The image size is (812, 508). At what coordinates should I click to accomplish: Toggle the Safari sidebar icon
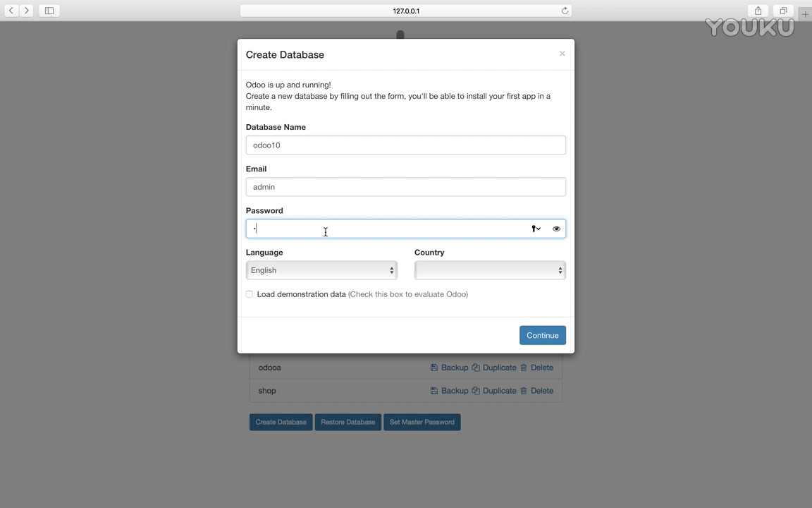tap(49, 11)
